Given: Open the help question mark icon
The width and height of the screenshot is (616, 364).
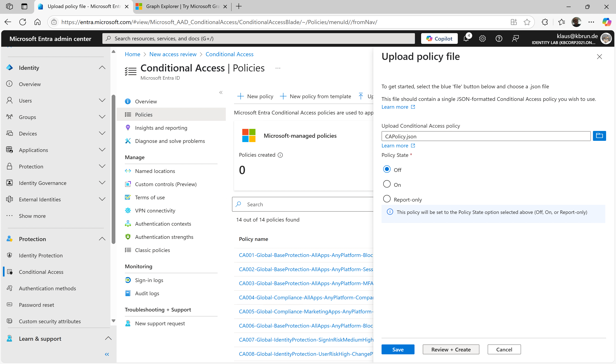Looking at the screenshot, I should [499, 38].
